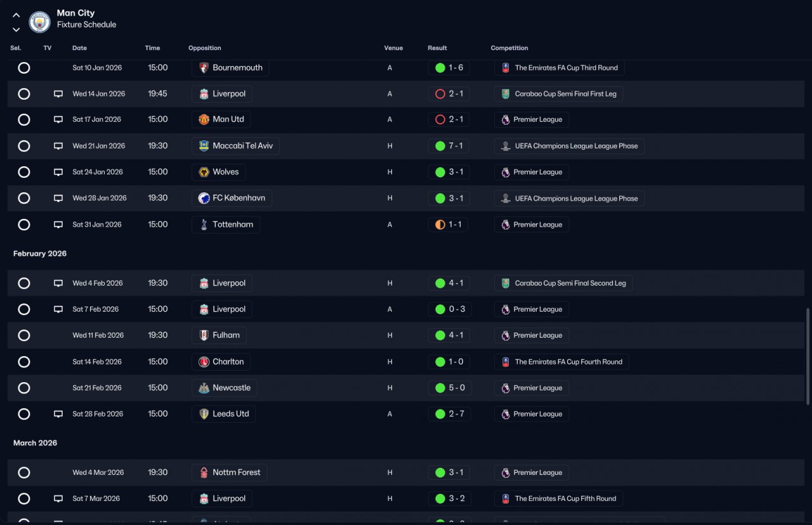This screenshot has width=812, height=525.
Task: Click the Carabao Cup icon for Second Leg
Action: [506, 283]
